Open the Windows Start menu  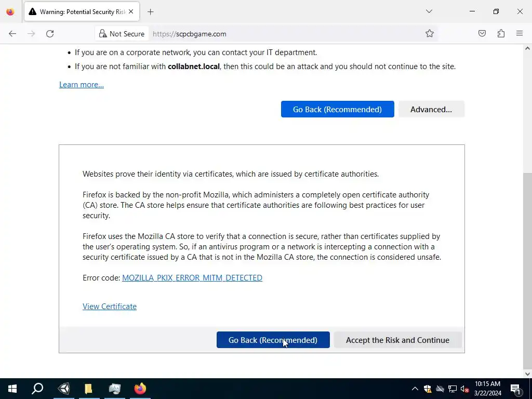pos(12,389)
